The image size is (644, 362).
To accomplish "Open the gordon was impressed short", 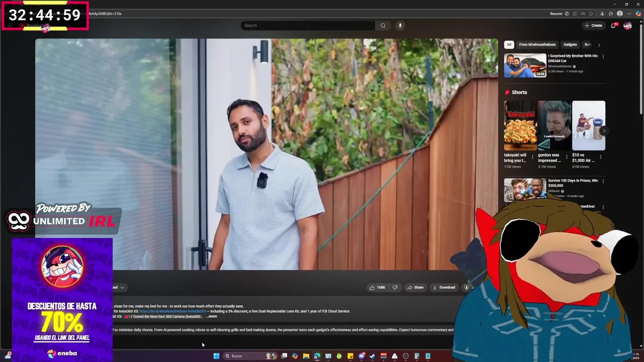I will [554, 126].
